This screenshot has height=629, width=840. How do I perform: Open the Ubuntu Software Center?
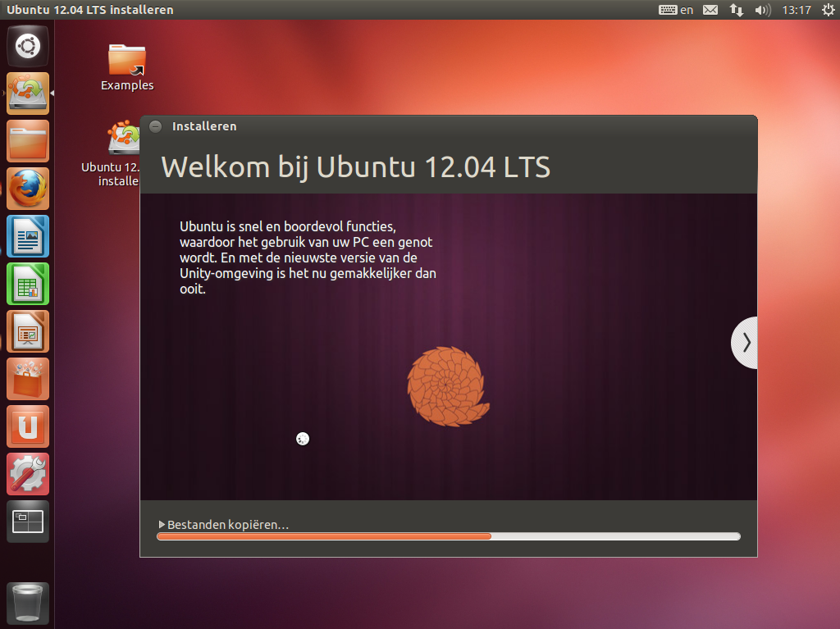28,379
